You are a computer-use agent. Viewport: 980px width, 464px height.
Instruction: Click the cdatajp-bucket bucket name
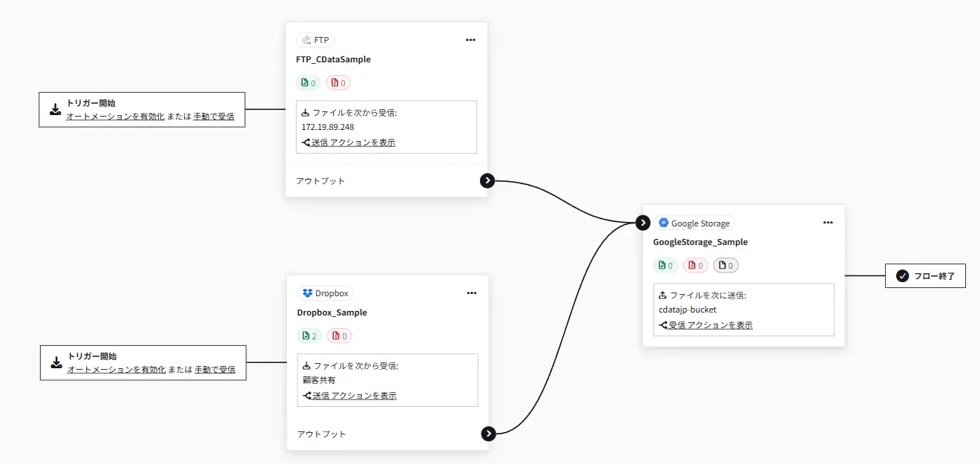point(688,310)
